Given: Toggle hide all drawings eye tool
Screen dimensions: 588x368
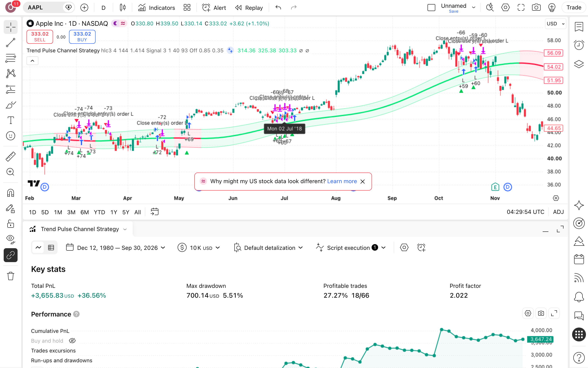Looking at the screenshot, I should (10, 239).
